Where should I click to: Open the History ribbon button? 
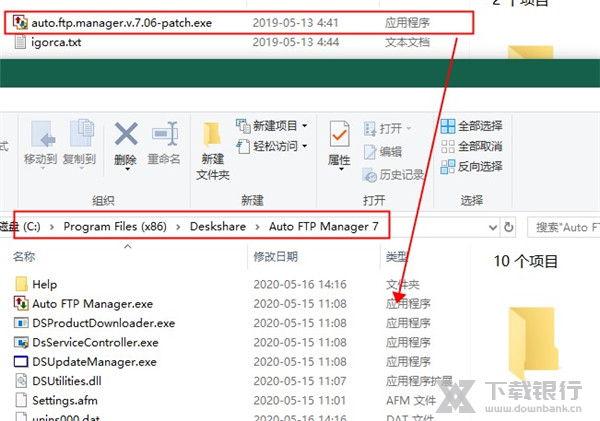coord(393,175)
